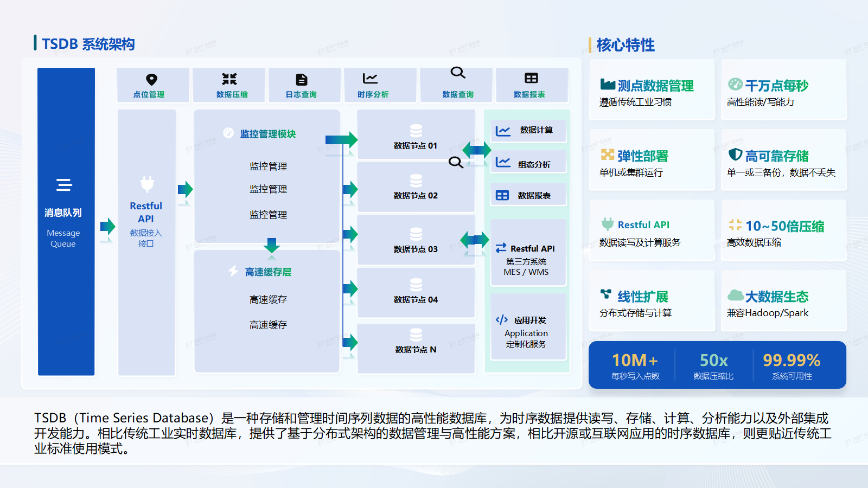Screen dimensions: 868x488
Task: Click the 消息队列 message queue icon
Action: tap(65, 184)
